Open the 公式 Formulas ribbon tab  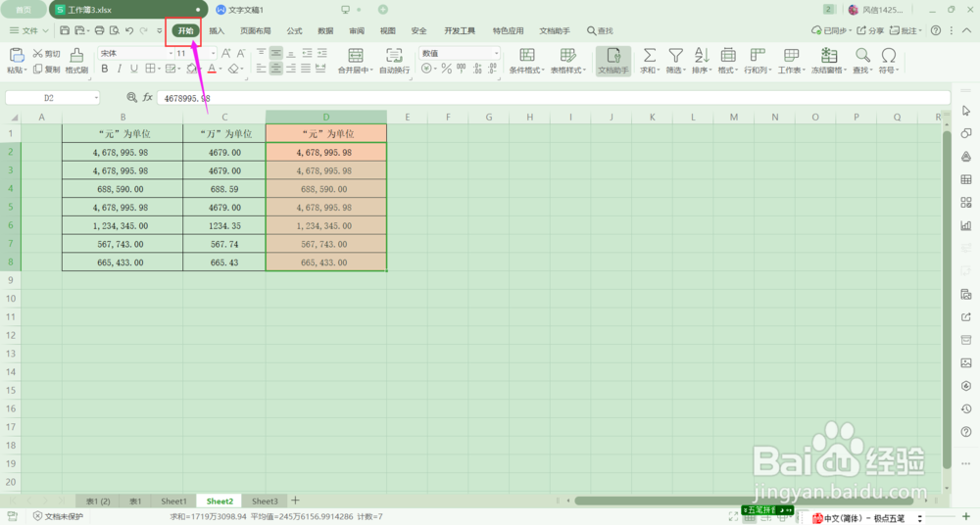294,30
